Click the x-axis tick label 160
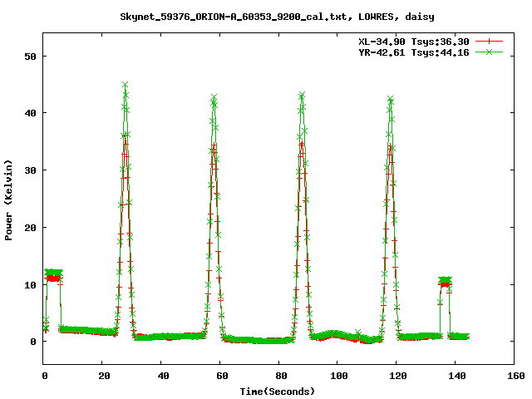 (516, 376)
